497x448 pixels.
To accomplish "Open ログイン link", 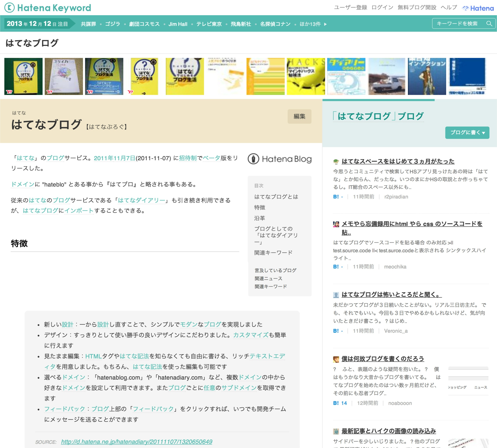I will click(382, 7).
